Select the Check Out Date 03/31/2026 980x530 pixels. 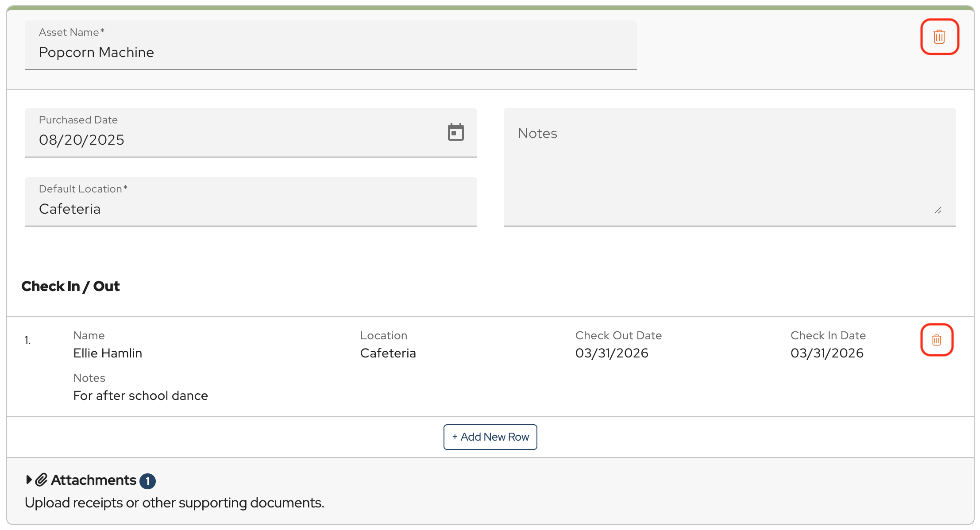point(611,353)
